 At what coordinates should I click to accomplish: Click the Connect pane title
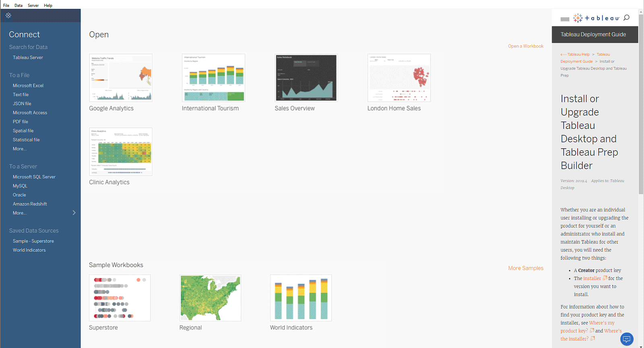coord(24,35)
